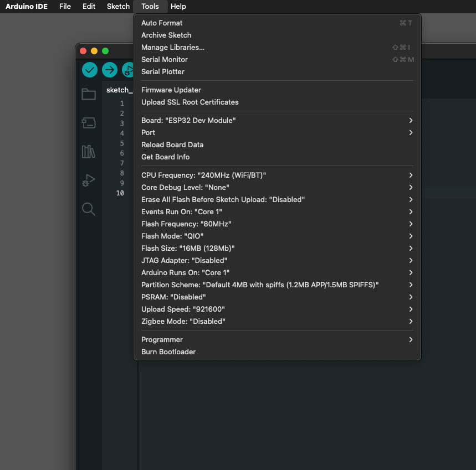The image size is (476, 470).
Task: Expand Arduino Runs On "Core 1" submenu
Action: tap(277, 272)
